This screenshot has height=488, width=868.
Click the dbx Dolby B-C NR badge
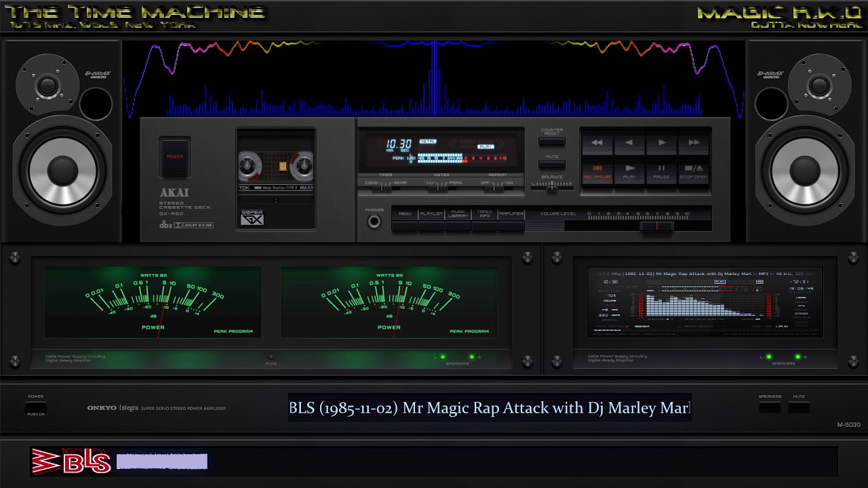186,225
